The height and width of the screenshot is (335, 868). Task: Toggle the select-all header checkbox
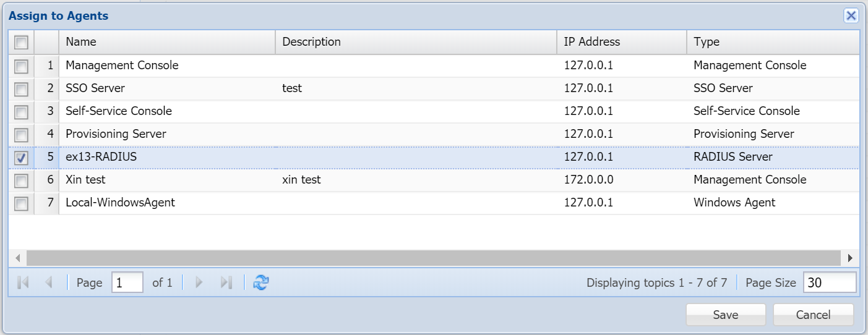pos(21,42)
